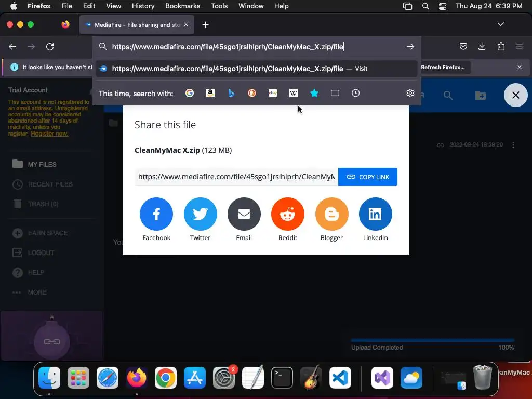Open the History menu
This screenshot has height=399, width=532.
tap(143, 6)
